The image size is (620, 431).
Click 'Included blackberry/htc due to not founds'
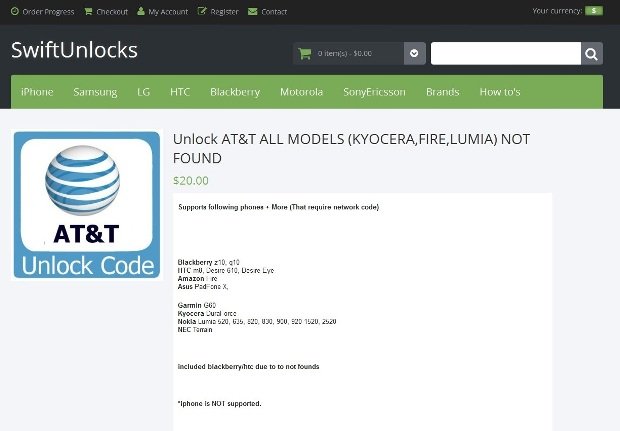[248, 367]
